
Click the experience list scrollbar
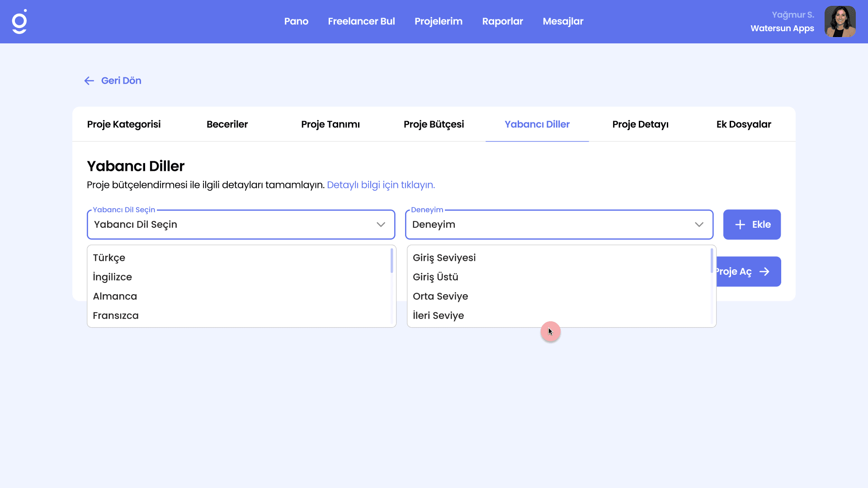pos(712,261)
